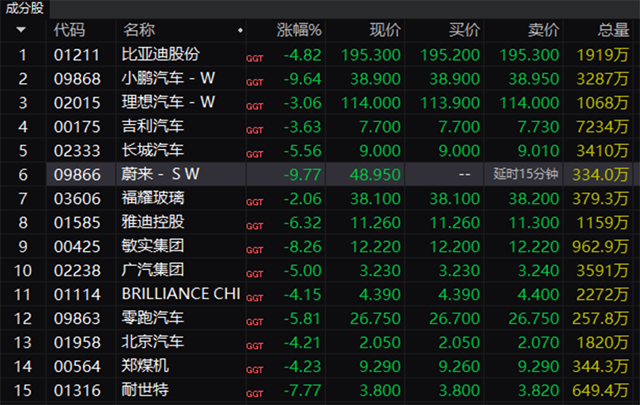Screen dimensions: 640x405
Task: Click the volume 649.4万 cell
Action: [x=600, y=391]
